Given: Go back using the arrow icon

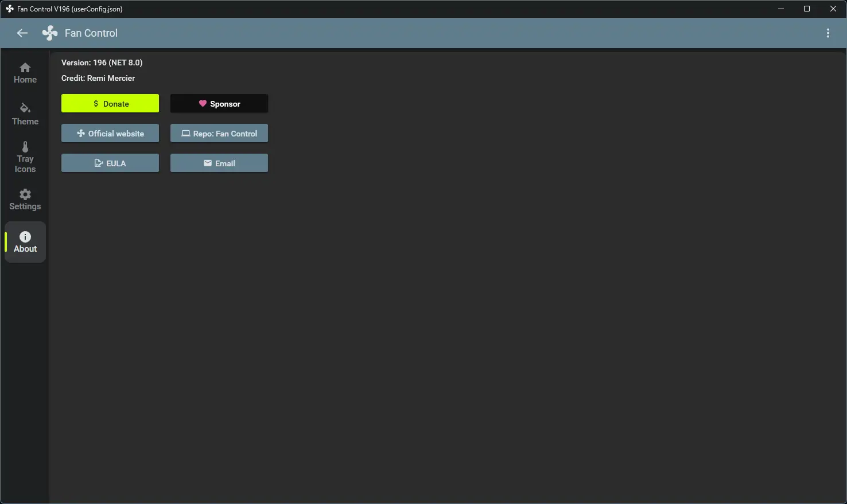Looking at the screenshot, I should tap(22, 33).
